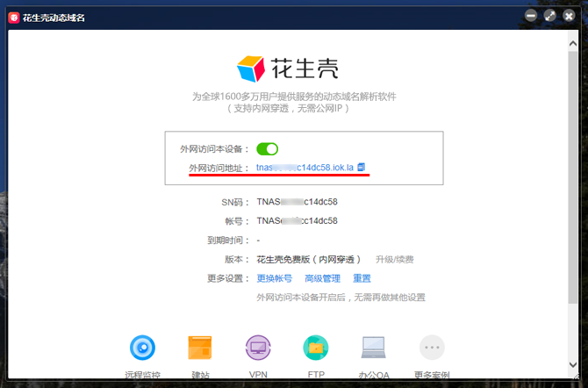
Task: Toggle the 外网访问本设备 switch
Action: [x=267, y=149]
